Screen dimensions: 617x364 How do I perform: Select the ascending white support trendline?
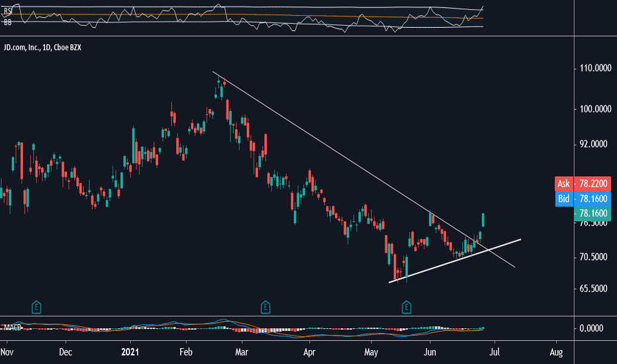pyautogui.click(x=455, y=261)
